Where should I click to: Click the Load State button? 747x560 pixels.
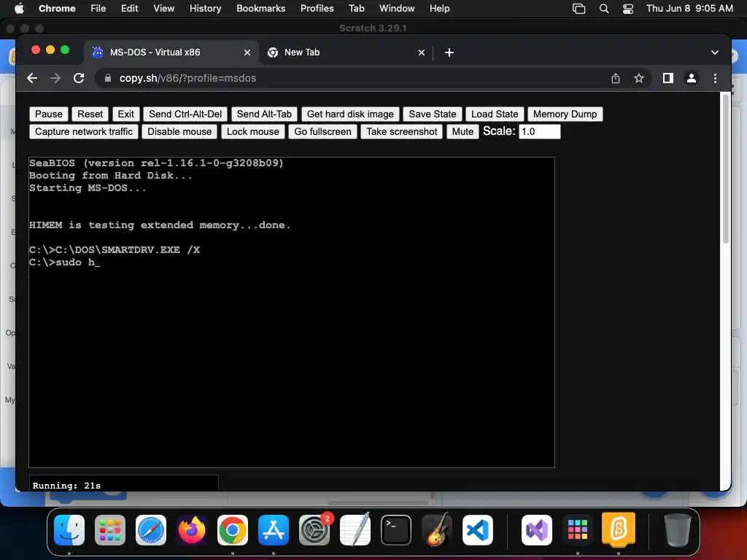(495, 114)
